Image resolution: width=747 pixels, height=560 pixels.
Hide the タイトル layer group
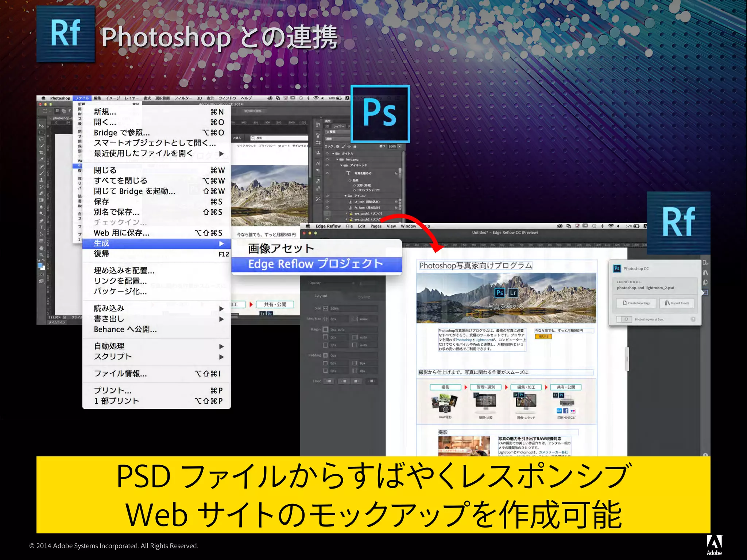[x=327, y=153]
